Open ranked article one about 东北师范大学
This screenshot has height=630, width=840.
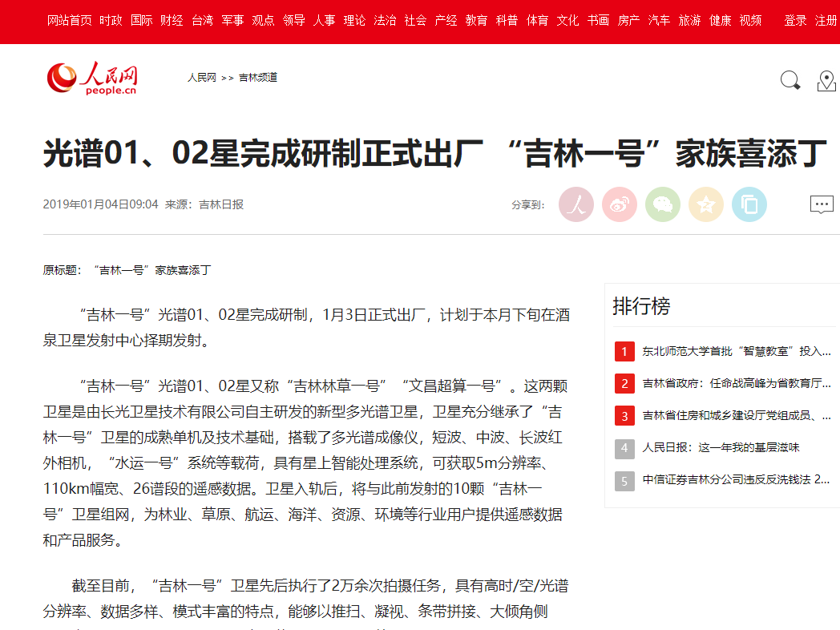pos(736,351)
